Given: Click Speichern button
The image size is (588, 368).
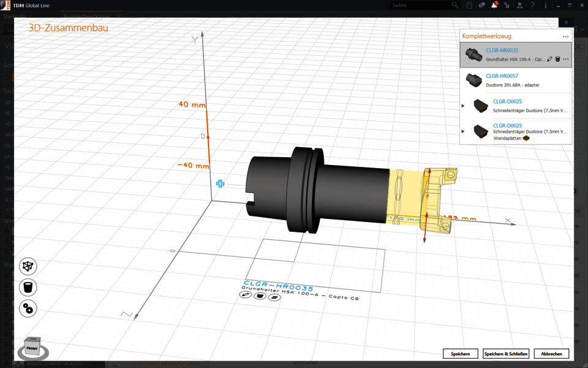Looking at the screenshot, I should [461, 354].
